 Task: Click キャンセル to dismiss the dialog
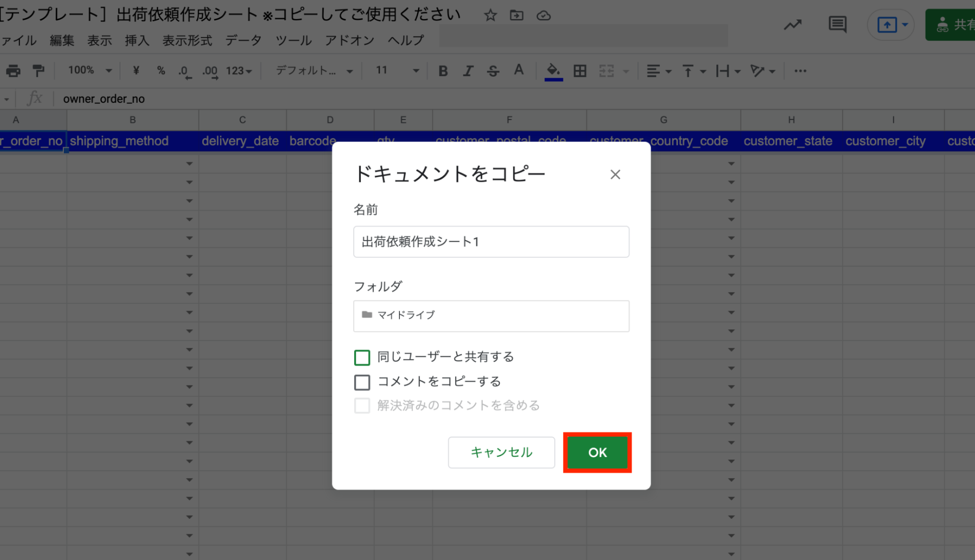pos(501,452)
